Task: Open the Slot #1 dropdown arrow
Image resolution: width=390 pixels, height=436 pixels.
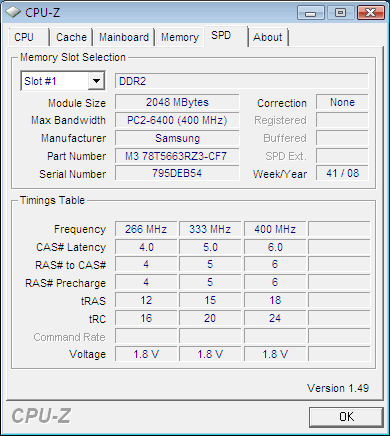Action: pyautogui.click(x=96, y=81)
